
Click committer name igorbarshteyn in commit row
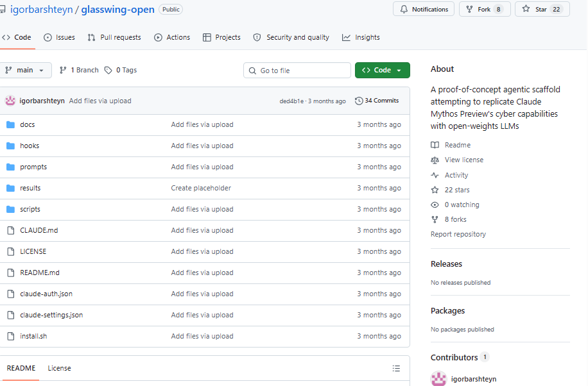pyautogui.click(x=42, y=101)
